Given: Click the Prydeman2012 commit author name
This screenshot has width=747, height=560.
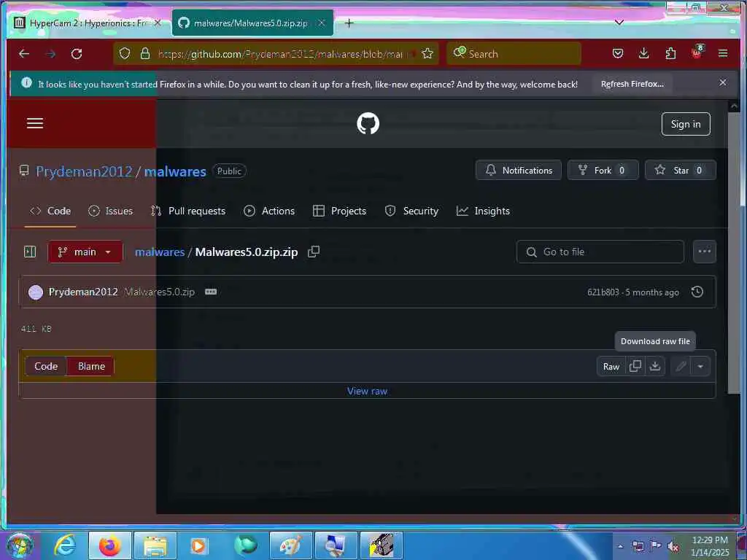Looking at the screenshot, I should coord(83,292).
